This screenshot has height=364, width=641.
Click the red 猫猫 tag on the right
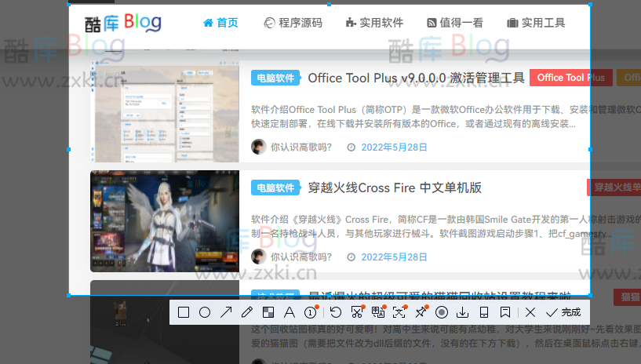pyautogui.click(x=628, y=297)
